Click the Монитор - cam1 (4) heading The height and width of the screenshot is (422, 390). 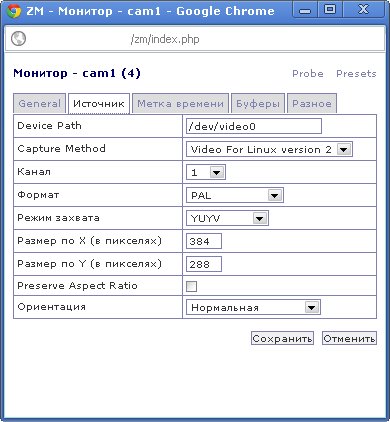tap(77, 73)
